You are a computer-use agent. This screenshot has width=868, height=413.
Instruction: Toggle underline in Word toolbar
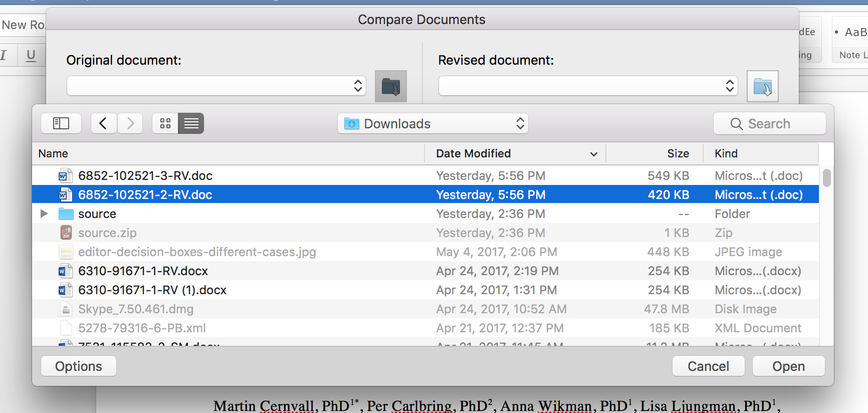[31, 55]
